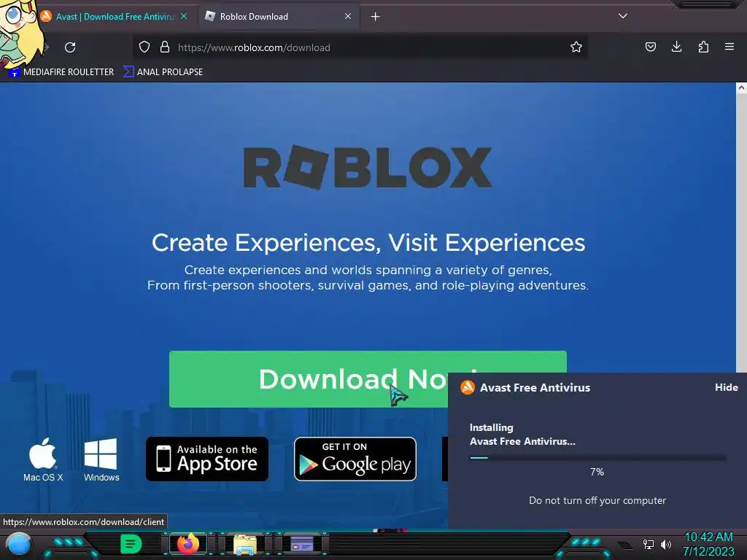Bookmark this page with the star icon
The image size is (747, 560).
coord(576,47)
